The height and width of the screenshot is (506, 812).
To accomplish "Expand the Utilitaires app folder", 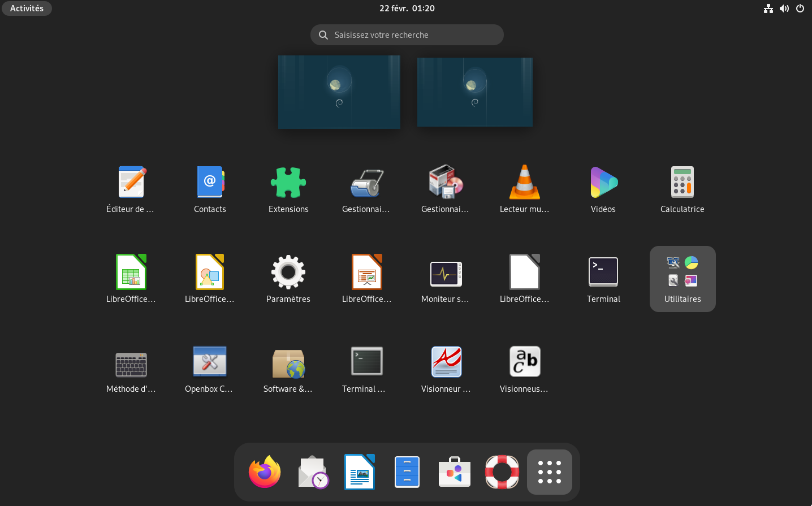I will [682, 278].
